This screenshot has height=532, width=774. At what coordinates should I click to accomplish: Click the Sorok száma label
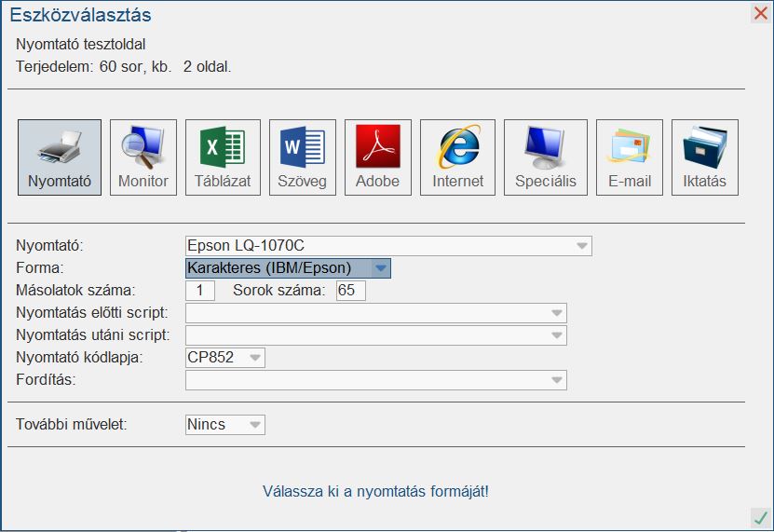[x=279, y=290]
